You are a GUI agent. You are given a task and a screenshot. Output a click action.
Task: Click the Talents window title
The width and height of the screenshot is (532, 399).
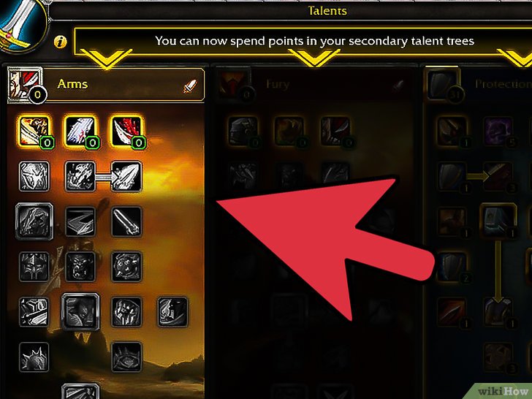tap(327, 11)
